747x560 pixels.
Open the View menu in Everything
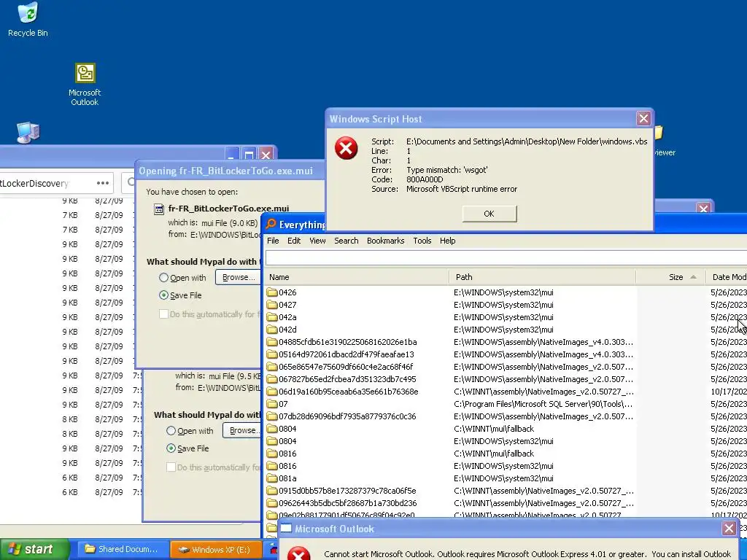pyautogui.click(x=318, y=241)
